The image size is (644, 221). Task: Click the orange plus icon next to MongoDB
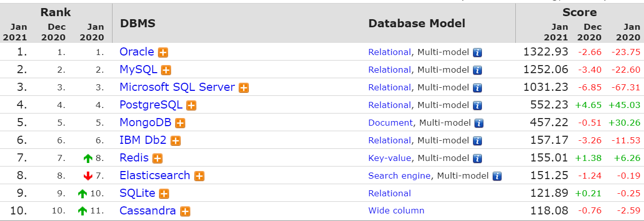[x=180, y=123]
